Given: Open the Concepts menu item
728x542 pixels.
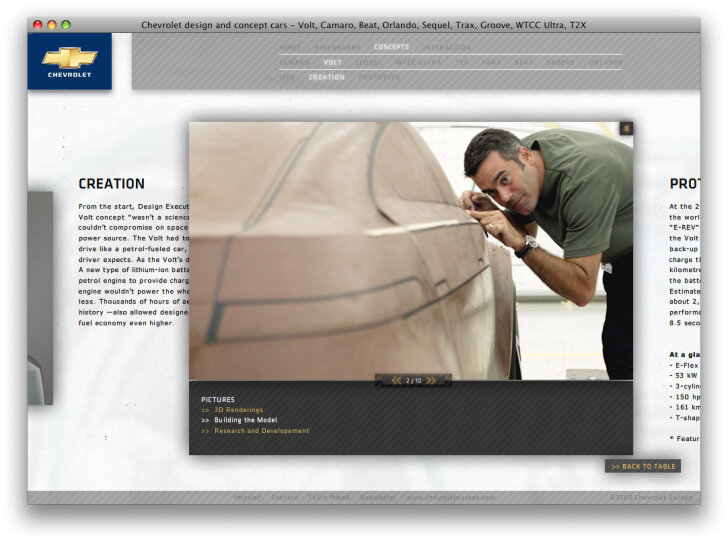Looking at the screenshot, I should point(391,47).
